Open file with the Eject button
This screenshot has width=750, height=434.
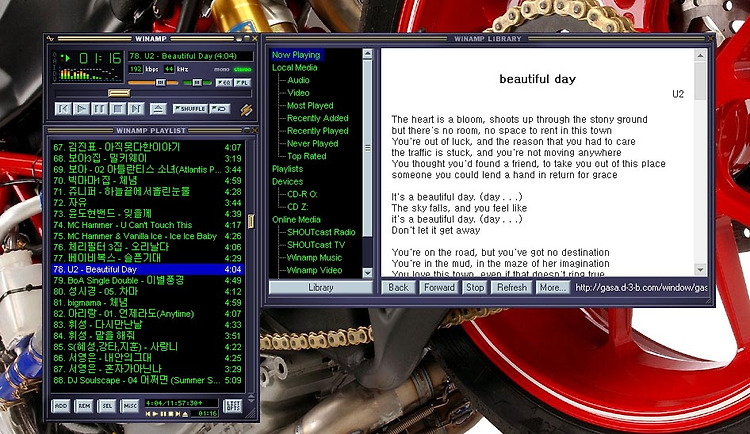(x=158, y=109)
